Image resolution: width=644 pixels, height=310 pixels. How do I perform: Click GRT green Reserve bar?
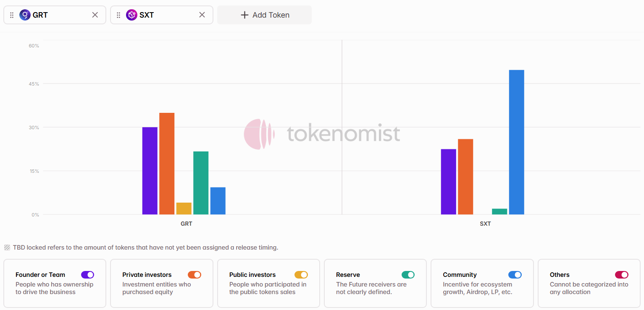[201, 183]
